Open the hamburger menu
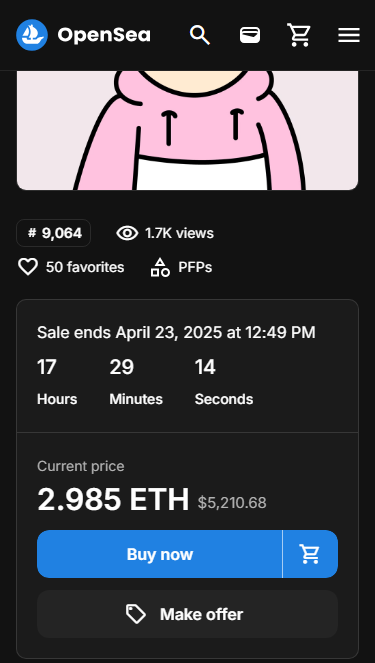The image size is (375, 663). tap(349, 35)
